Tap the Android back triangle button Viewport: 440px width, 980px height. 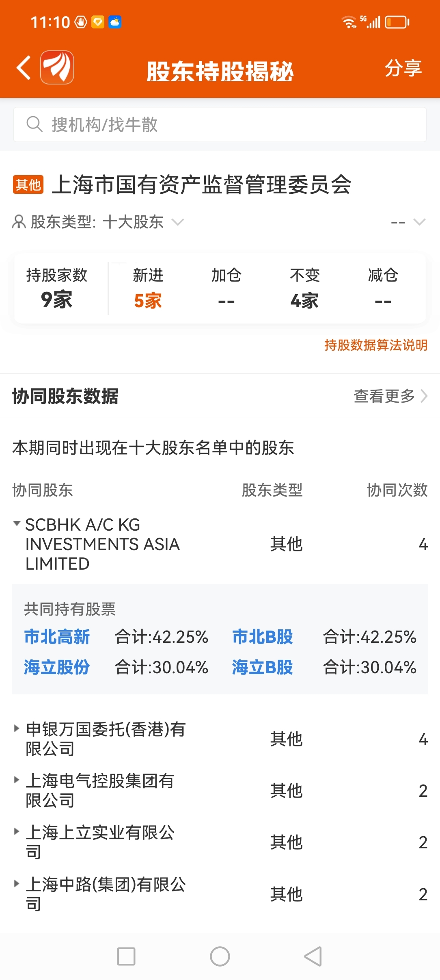click(x=313, y=956)
